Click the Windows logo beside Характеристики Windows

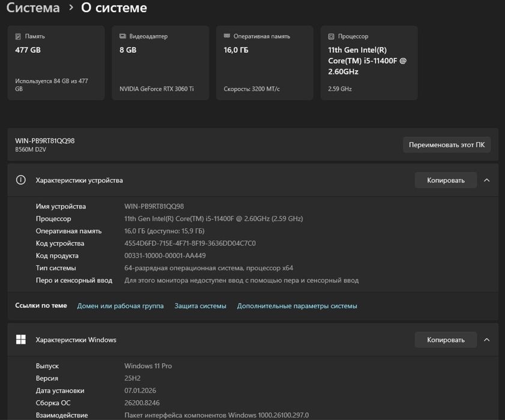pyautogui.click(x=21, y=340)
